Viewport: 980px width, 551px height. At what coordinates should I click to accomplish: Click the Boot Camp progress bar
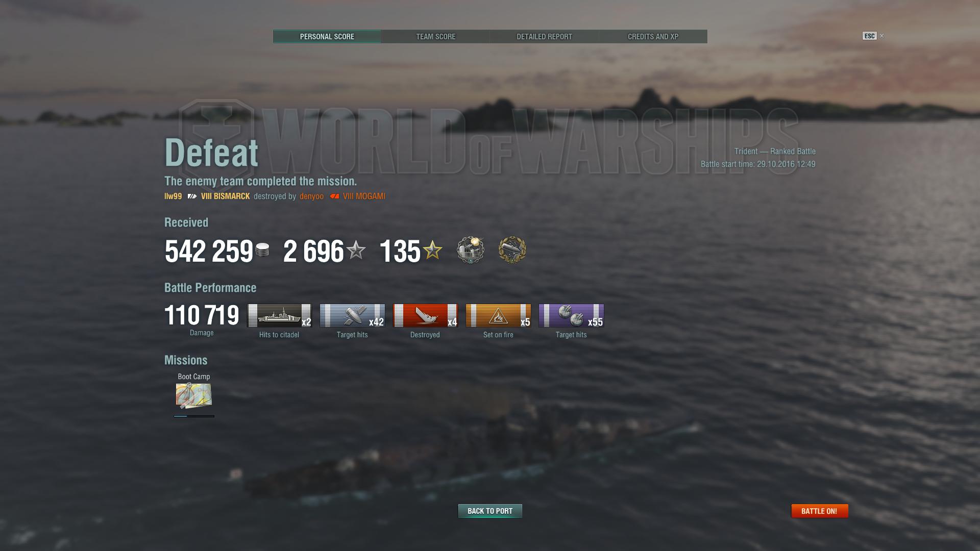pyautogui.click(x=194, y=416)
